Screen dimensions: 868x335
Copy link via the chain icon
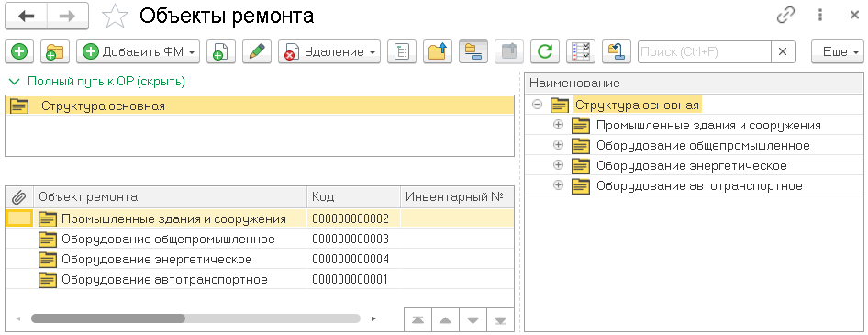coord(785,16)
